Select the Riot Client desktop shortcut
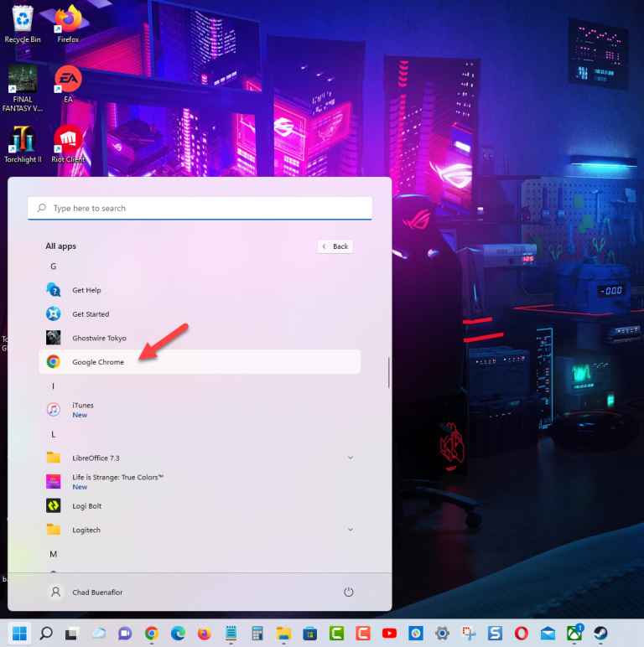 [68, 144]
